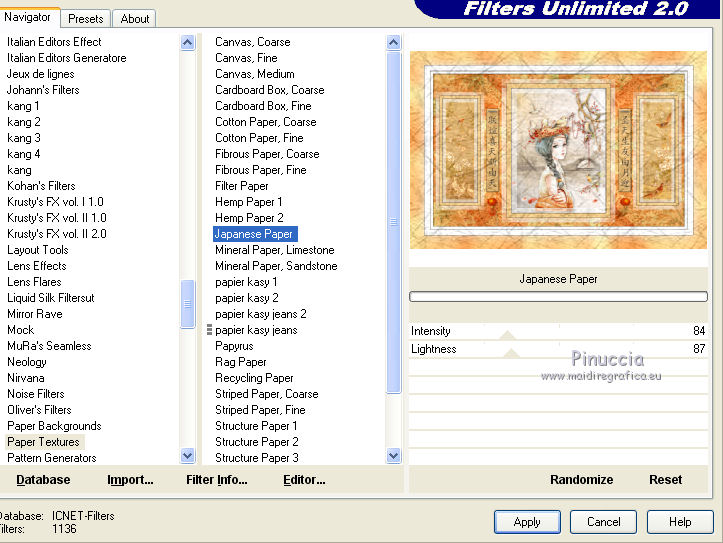723x543 pixels.
Task: Choose Structure Paper 1 filter
Action: coord(256,426)
